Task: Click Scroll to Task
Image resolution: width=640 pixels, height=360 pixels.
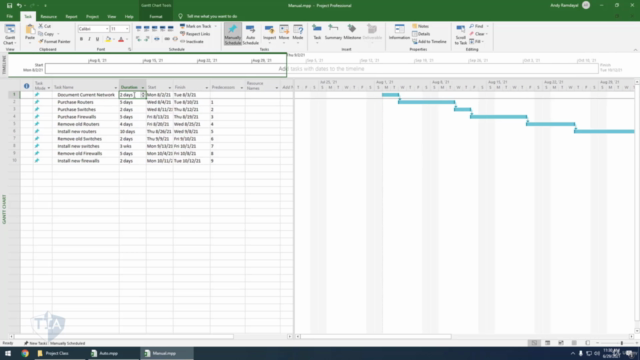Action: point(460,34)
